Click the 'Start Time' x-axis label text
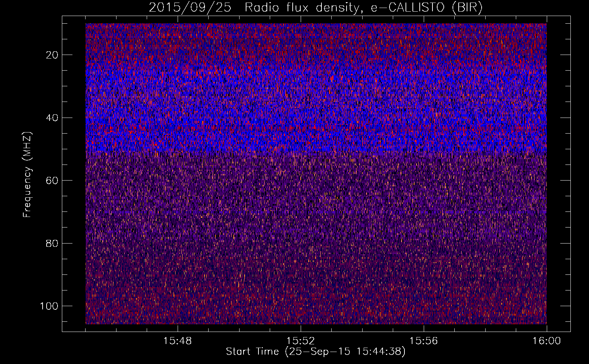 253,352
